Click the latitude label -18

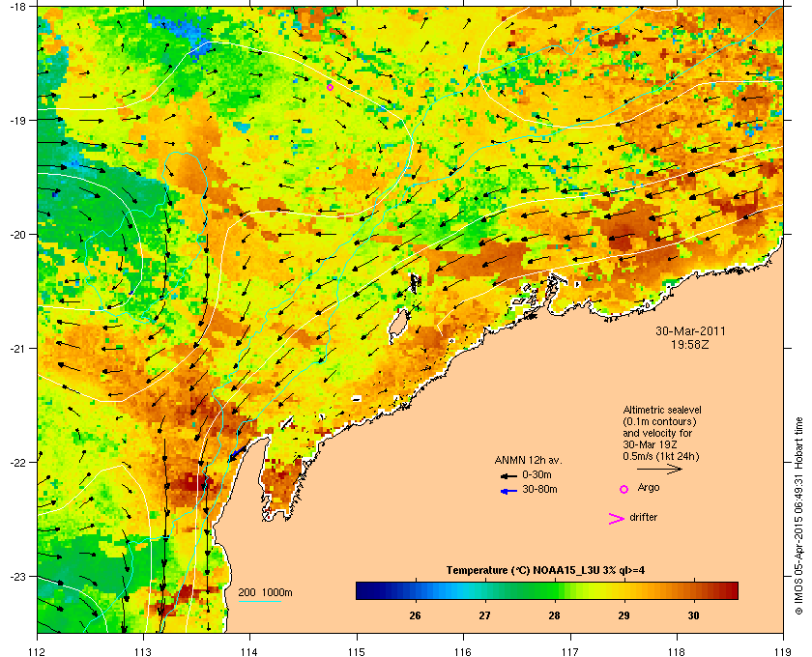pos(17,6)
